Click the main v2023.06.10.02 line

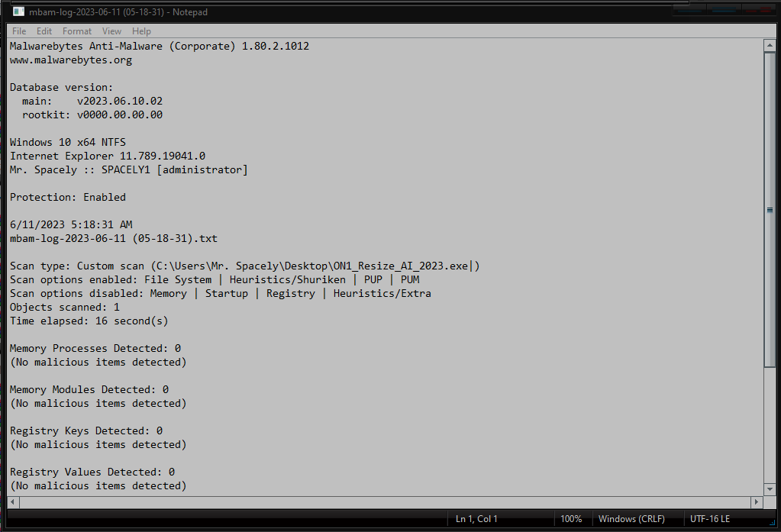click(92, 101)
